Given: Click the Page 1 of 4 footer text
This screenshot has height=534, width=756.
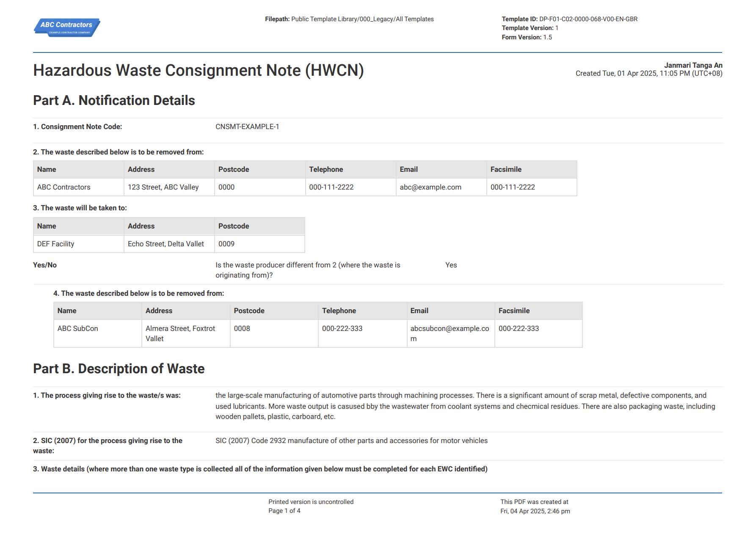Looking at the screenshot, I should tap(284, 510).
